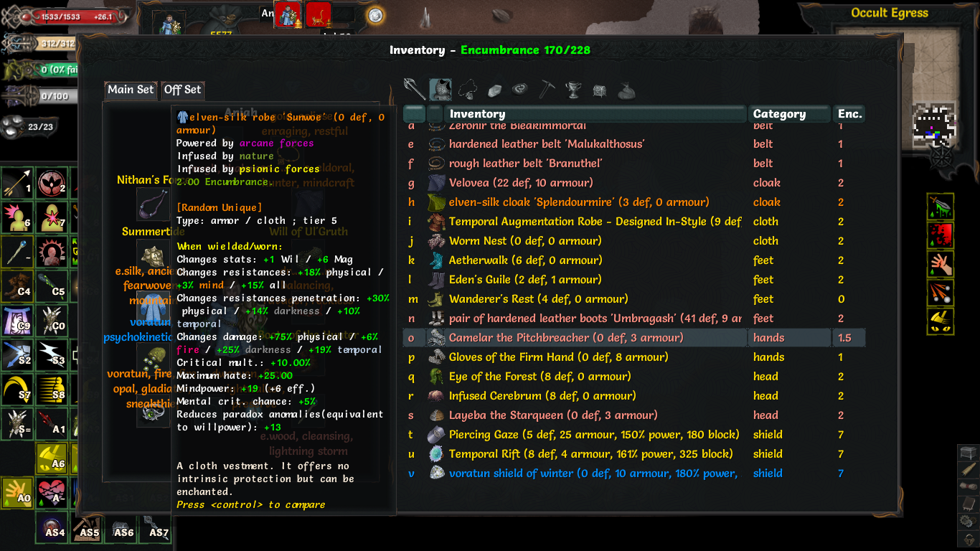This screenshot has height=551, width=980.
Task: Trigger the talent on hotkey S2
Action: tap(17, 355)
